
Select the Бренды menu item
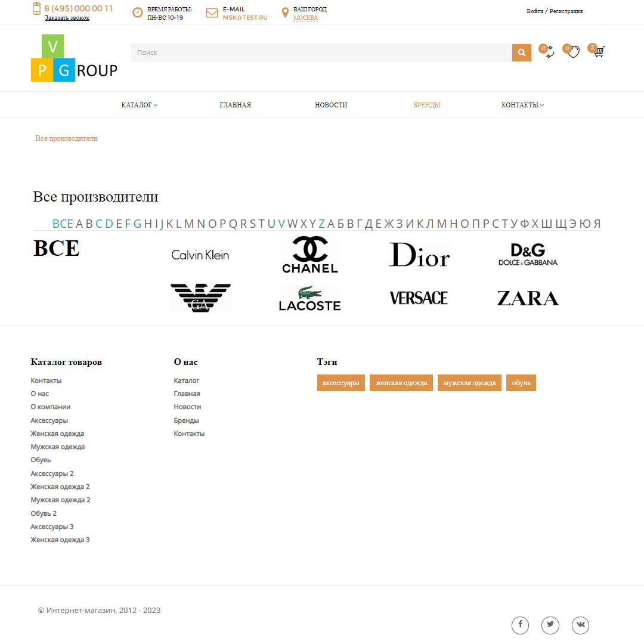(427, 105)
